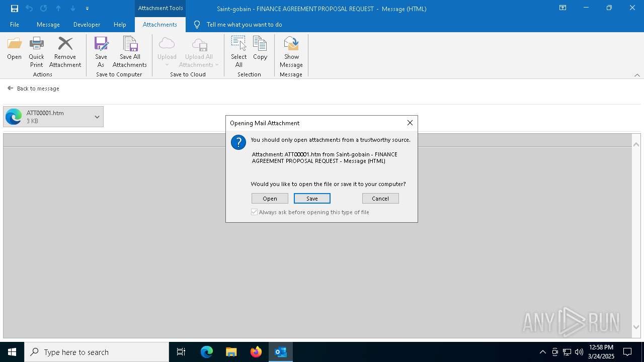
Task: Click the preview pane scroll up arrow
Action: tap(636, 144)
